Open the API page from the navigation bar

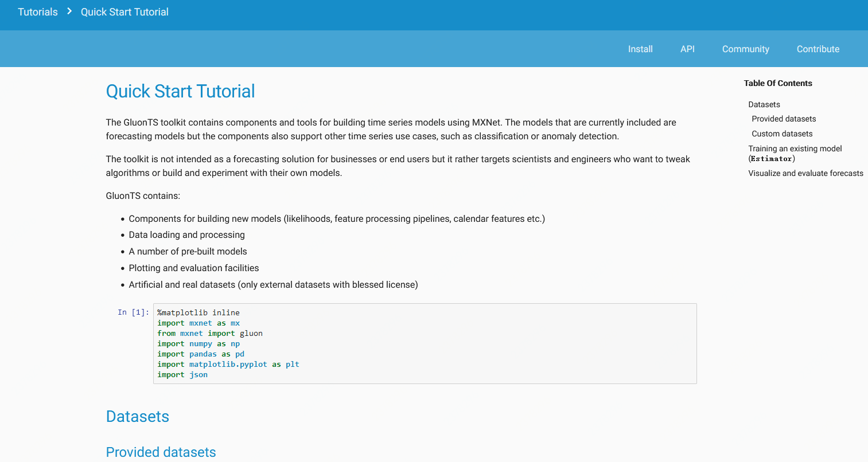click(x=687, y=49)
